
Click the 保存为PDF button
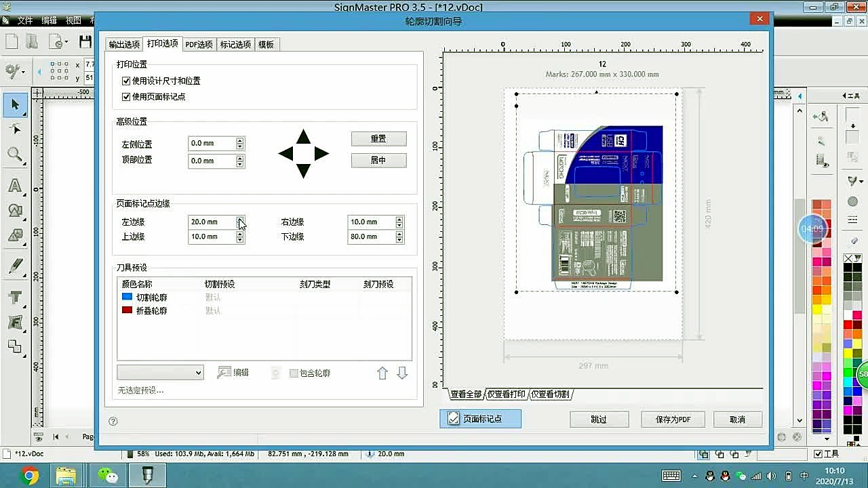pos(673,420)
